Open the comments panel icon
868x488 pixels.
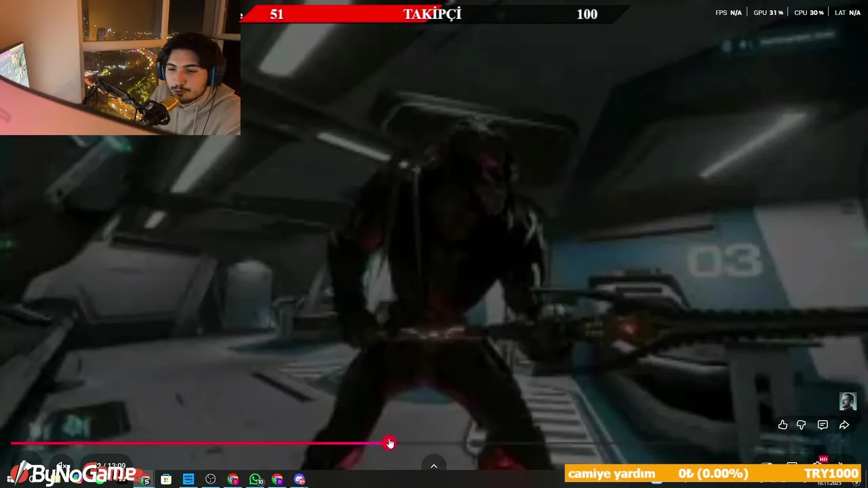(823, 425)
